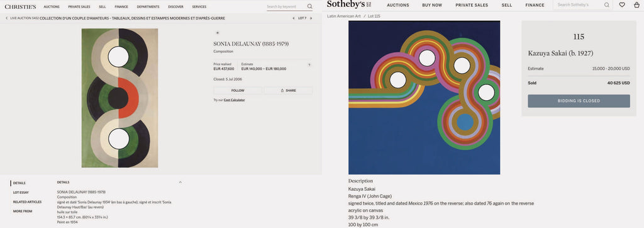Click Christie's search magnifier icon

click(309, 6)
